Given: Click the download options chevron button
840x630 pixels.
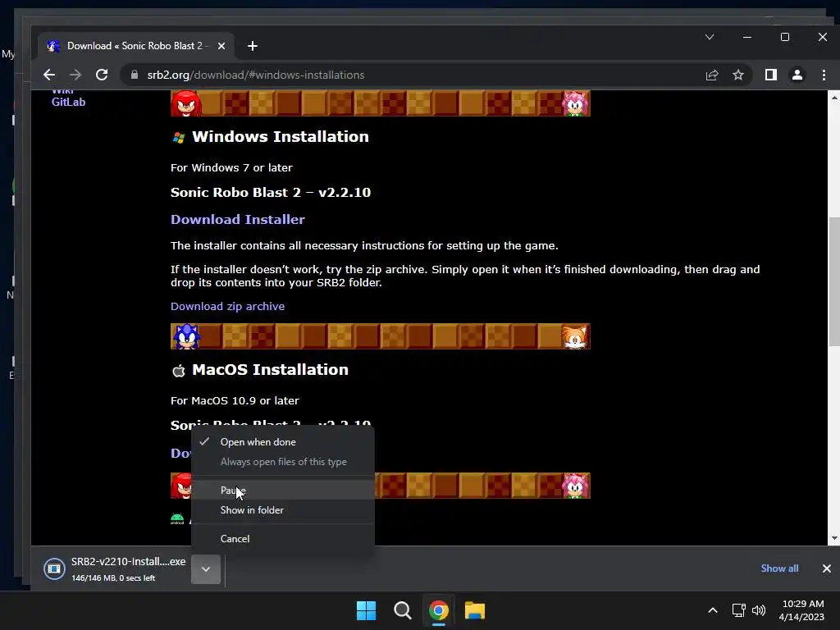Looking at the screenshot, I should [206, 569].
